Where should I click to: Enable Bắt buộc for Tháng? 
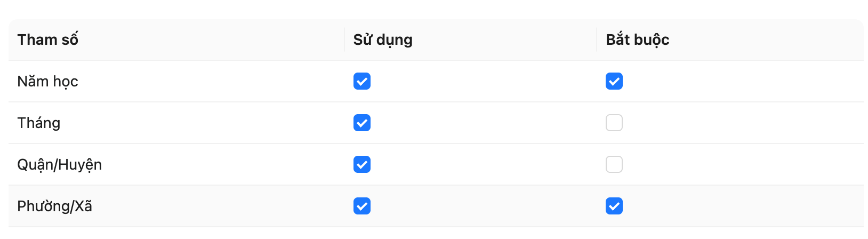click(614, 123)
